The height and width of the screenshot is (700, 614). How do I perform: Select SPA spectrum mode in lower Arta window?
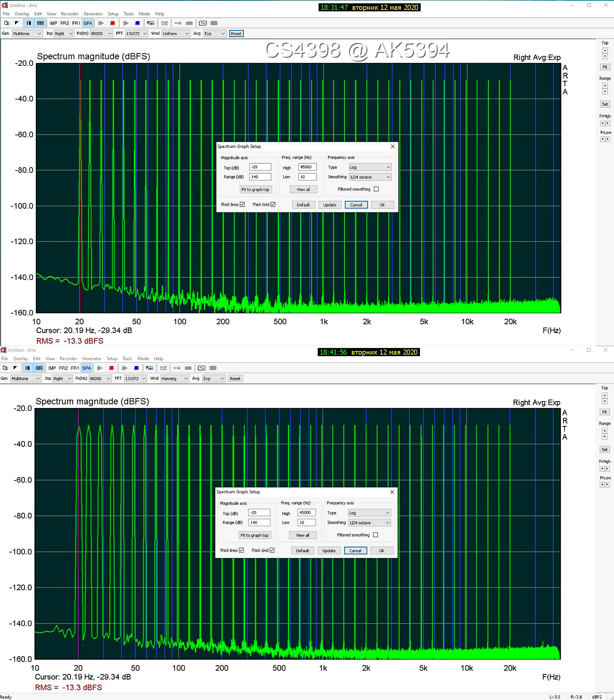coord(87,368)
